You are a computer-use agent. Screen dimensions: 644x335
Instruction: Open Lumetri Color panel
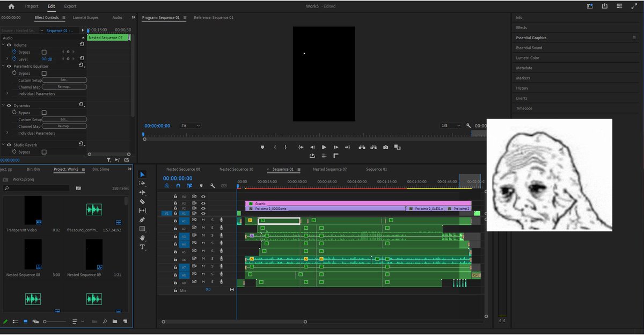click(x=528, y=58)
